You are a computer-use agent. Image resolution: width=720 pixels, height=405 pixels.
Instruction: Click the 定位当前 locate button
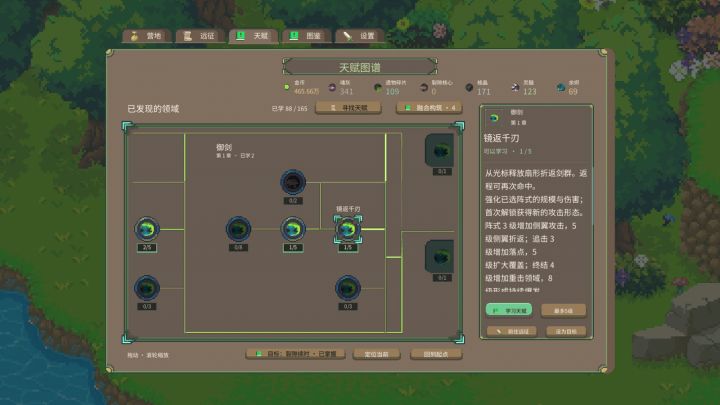click(x=377, y=354)
